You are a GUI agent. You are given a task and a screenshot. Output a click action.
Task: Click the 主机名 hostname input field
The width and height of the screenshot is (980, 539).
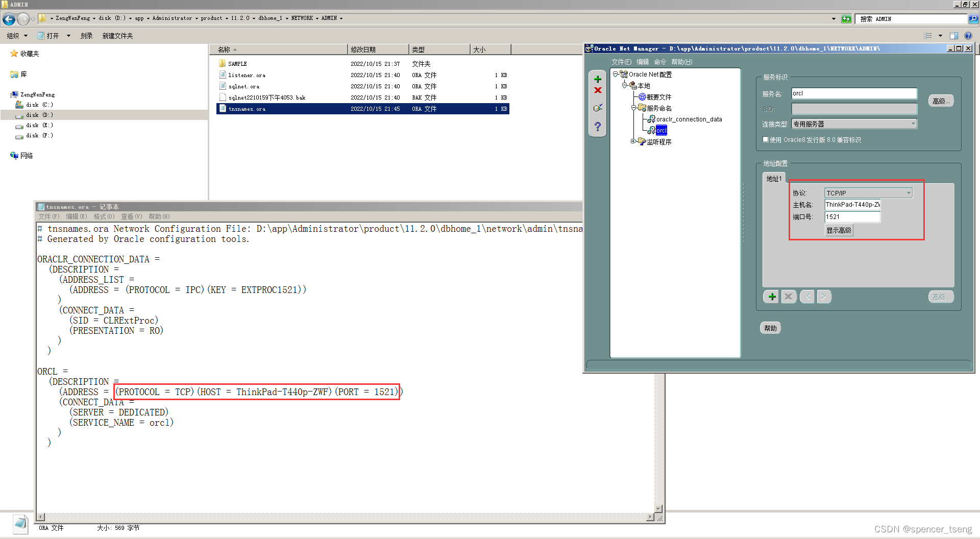tap(852, 205)
